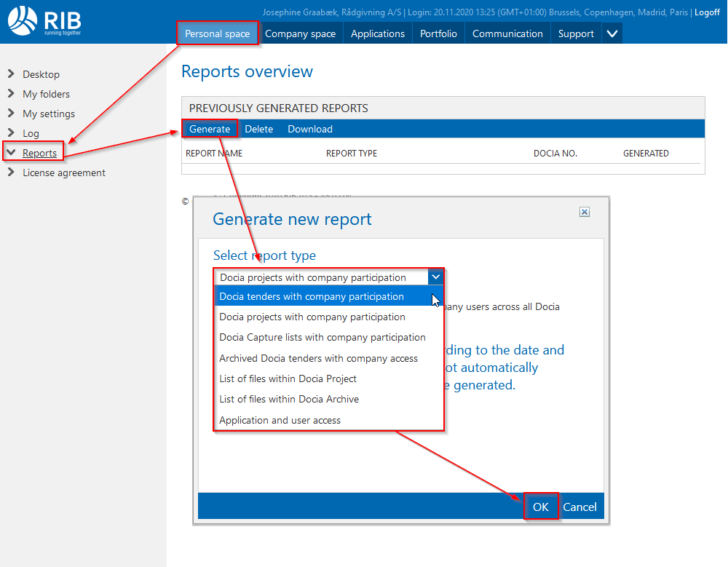The width and height of the screenshot is (728, 567).
Task: Expand the License agreement chevron
Action: click(x=11, y=173)
